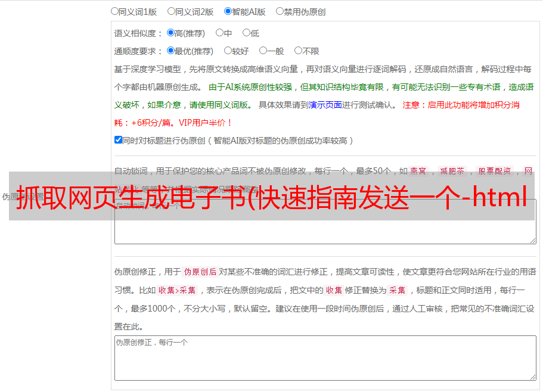This screenshot has width=543, height=392.
Task: Click inside the 伪原创修正 textarea
Action: tap(325, 358)
